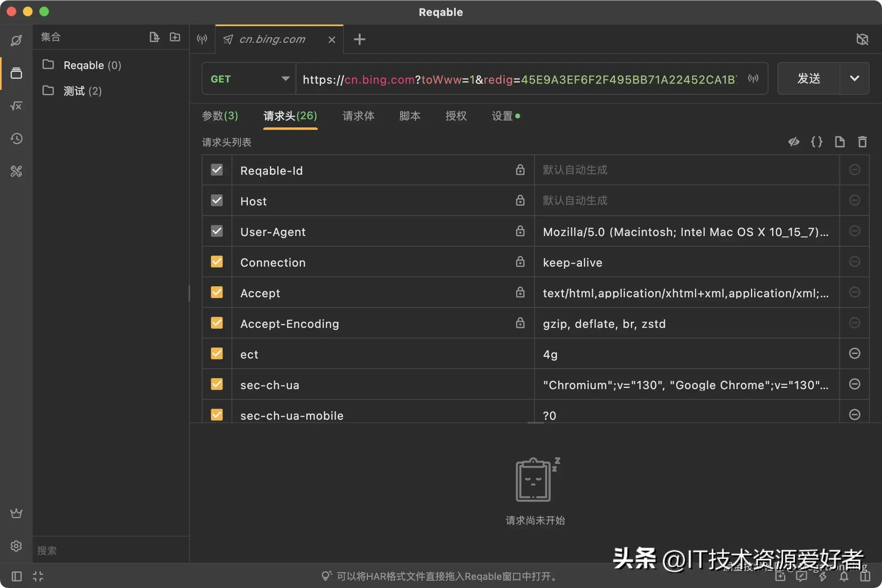Uncheck the Accept header
882x588 pixels.
coord(217,292)
